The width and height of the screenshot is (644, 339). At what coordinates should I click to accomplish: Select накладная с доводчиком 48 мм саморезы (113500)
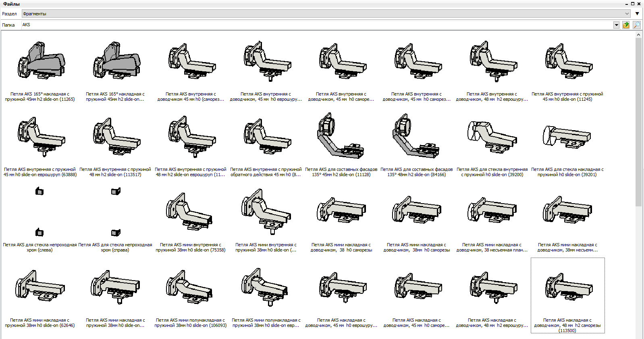point(567,296)
